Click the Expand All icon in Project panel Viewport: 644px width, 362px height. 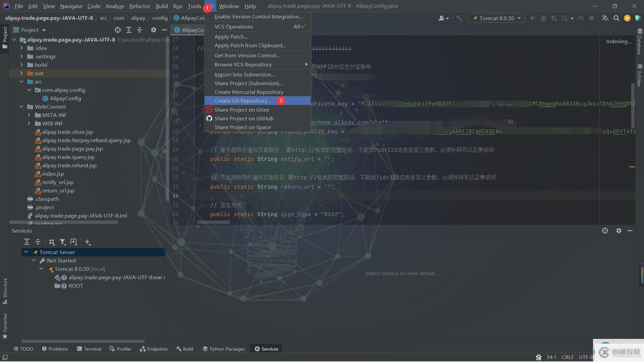129,30
